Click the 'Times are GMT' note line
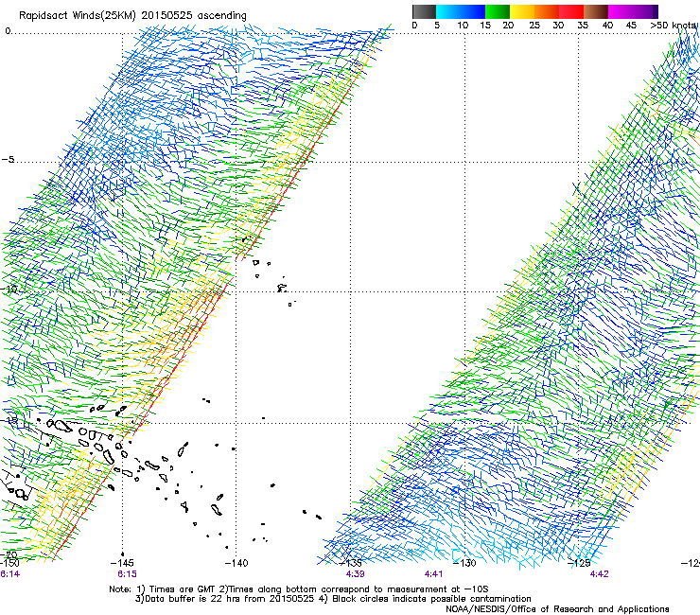This screenshot has height=615, width=700. click(x=299, y=589)
